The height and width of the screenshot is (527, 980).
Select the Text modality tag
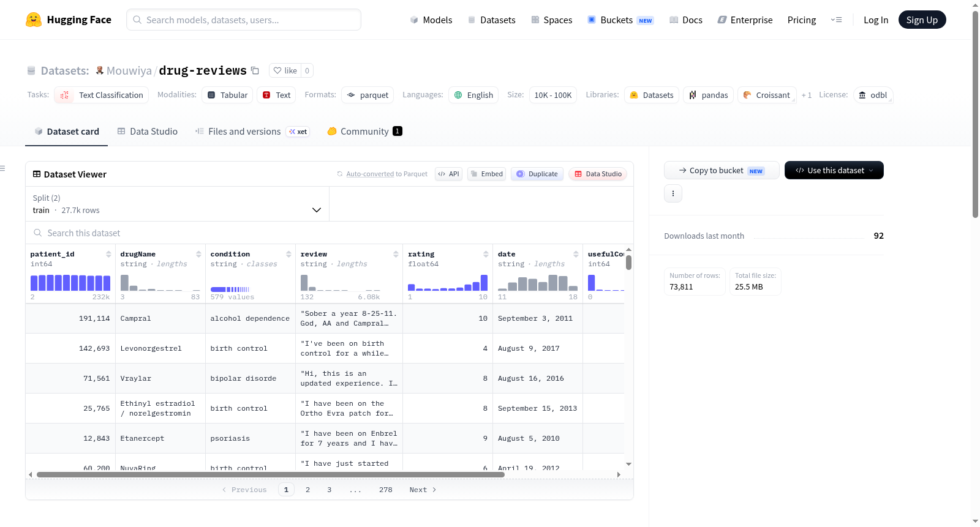[x=276, y=95]
